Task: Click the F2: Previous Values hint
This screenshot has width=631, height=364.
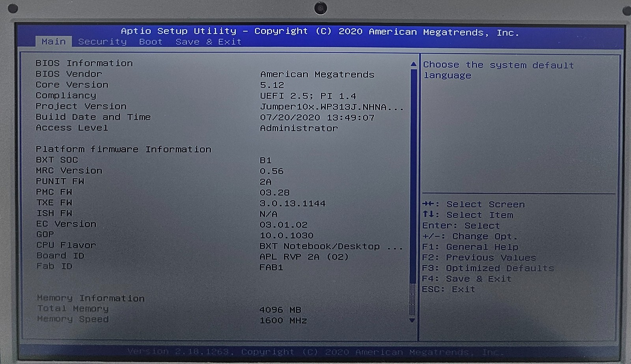Action: [479, 258]
